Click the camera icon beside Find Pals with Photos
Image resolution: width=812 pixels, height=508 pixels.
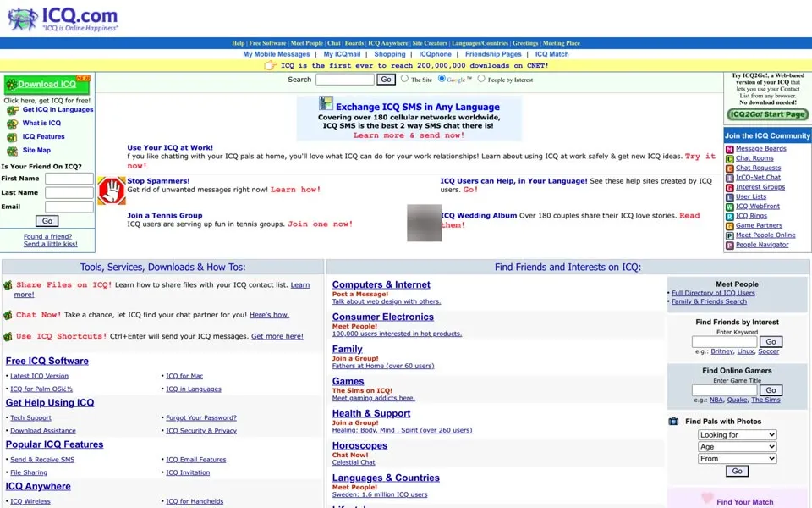[673, 422]
